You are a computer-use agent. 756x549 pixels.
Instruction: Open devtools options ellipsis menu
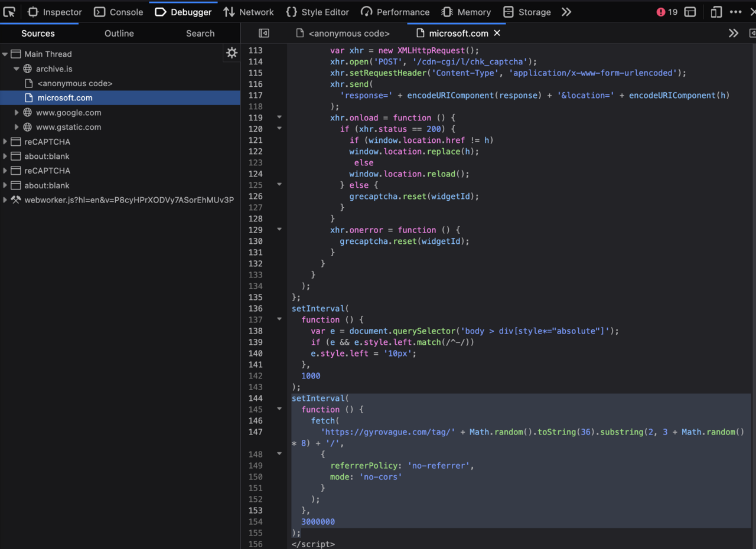pyautogui.click(x=735, y=12)
